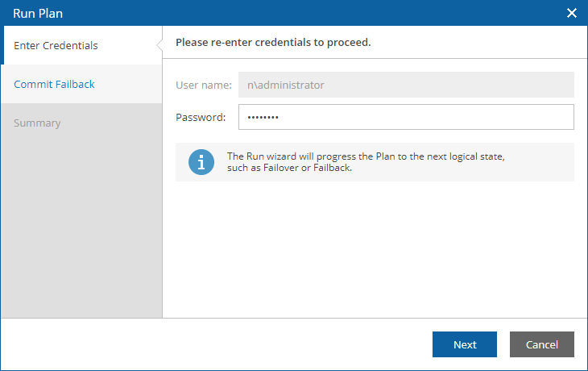This screenshot has height=371, width=588.
Task: Click the blue information icon
Action: [x=201, y=162]
